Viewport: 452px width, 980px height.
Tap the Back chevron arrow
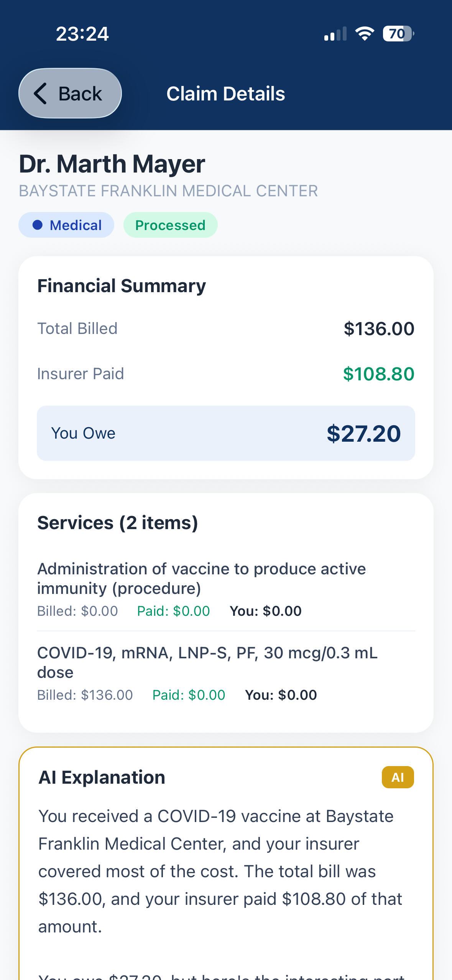[40, 93]
